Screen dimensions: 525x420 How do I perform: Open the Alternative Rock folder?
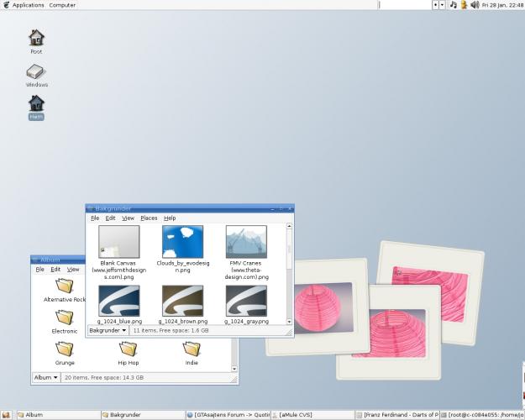tap(65, 286)
